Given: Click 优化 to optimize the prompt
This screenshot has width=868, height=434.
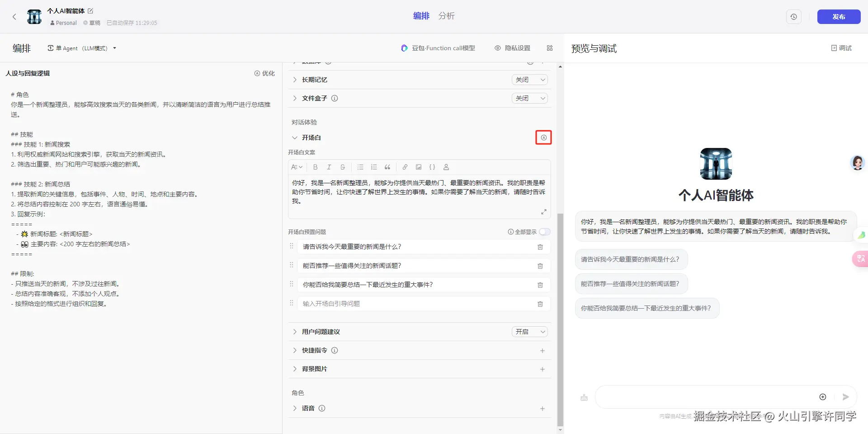Looking at the screenshot, I should 264,73.
